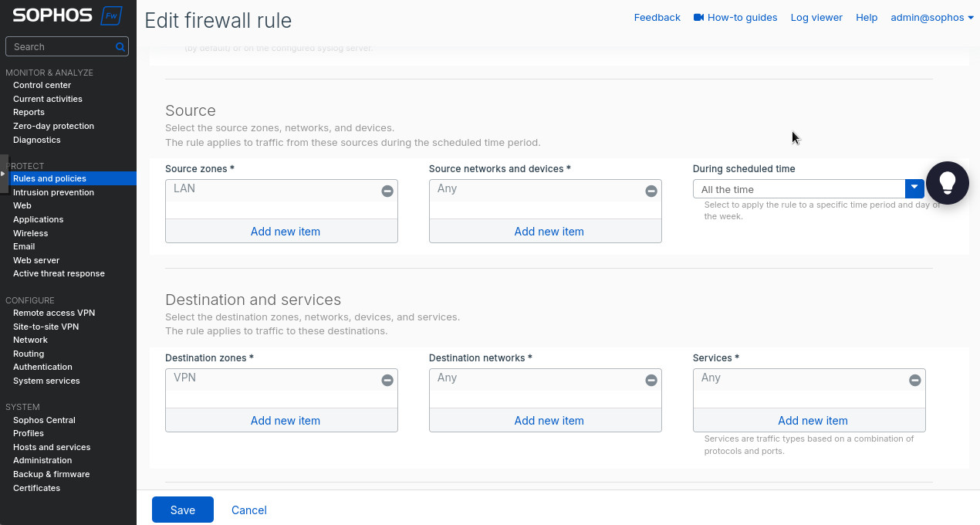
Task: Expand the collapsed sidebar handle arrow
Action: pyautogui.click(x=3, y=174)
